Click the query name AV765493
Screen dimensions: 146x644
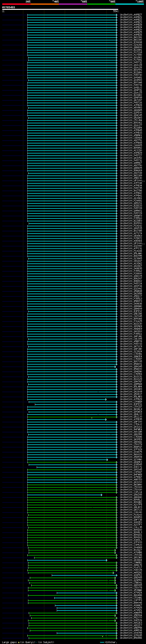(8, 7)
